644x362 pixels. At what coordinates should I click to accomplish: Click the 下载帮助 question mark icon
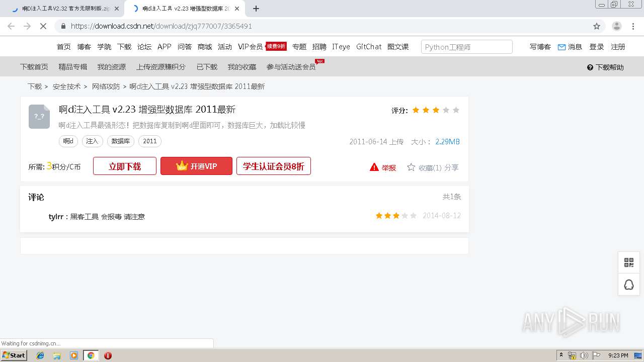[x=590, y=67]
